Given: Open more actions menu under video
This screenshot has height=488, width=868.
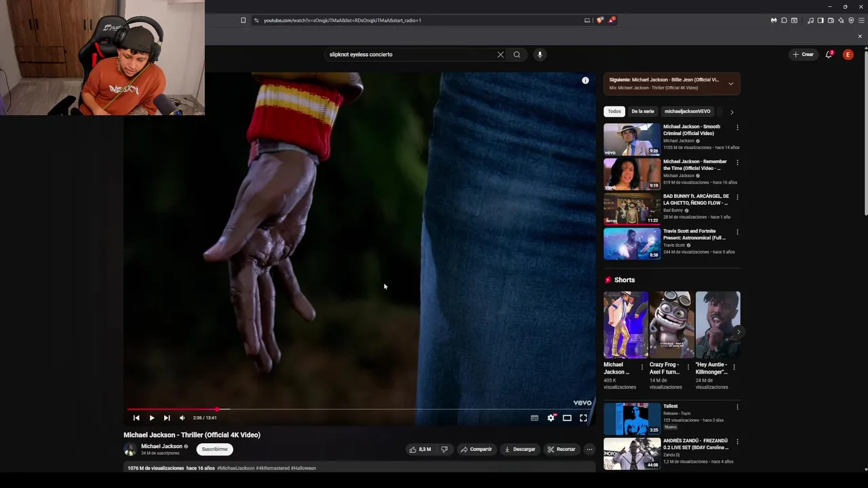Looking at the screenshot, I should [589, 449].
